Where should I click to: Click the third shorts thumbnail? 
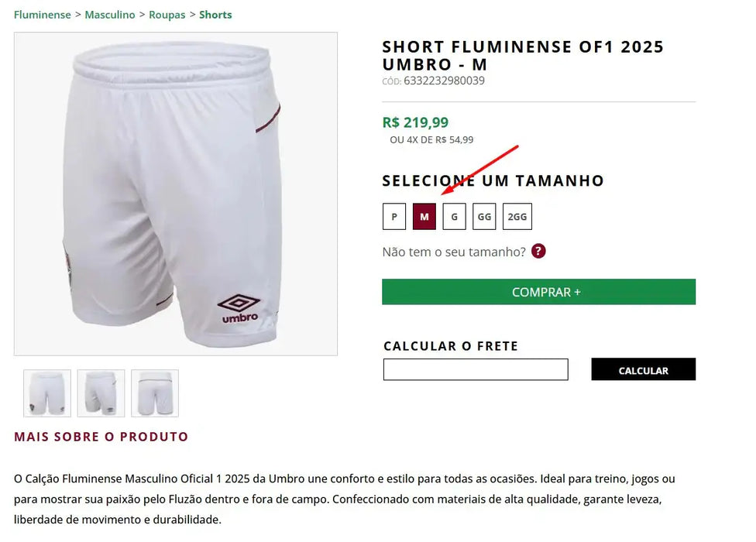pyautogui.click(x=155, y=393)
